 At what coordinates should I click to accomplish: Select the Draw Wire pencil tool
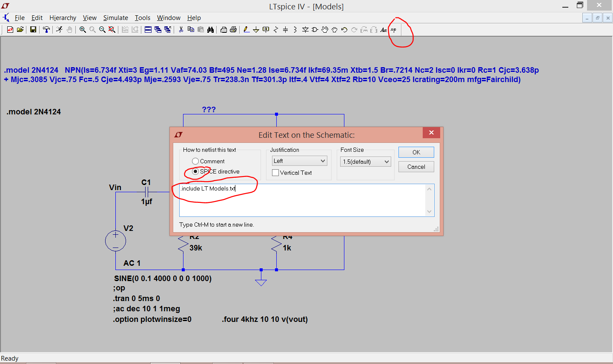(246, 30)
